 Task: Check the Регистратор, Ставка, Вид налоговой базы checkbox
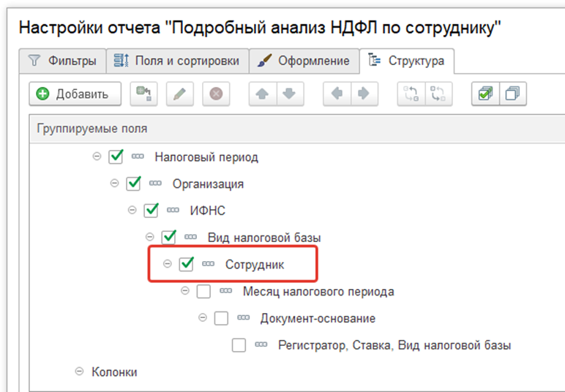click(239, 345)
